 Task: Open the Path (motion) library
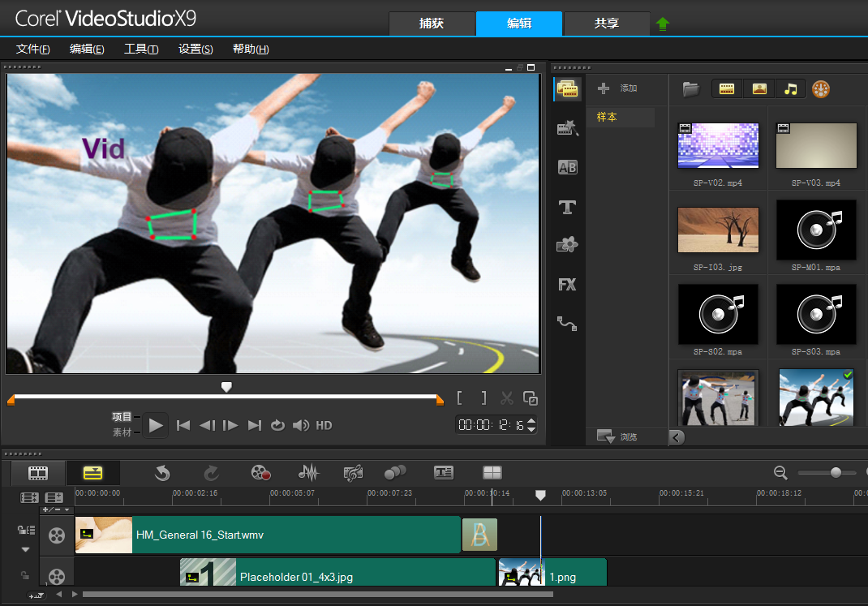(567, 324)
